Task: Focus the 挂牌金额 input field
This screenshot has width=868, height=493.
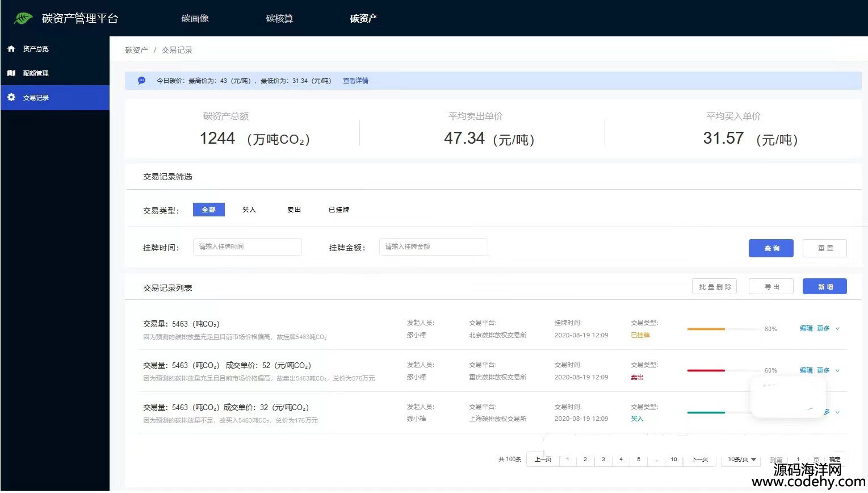Action: pyautogui.click(x=434, y=246)
